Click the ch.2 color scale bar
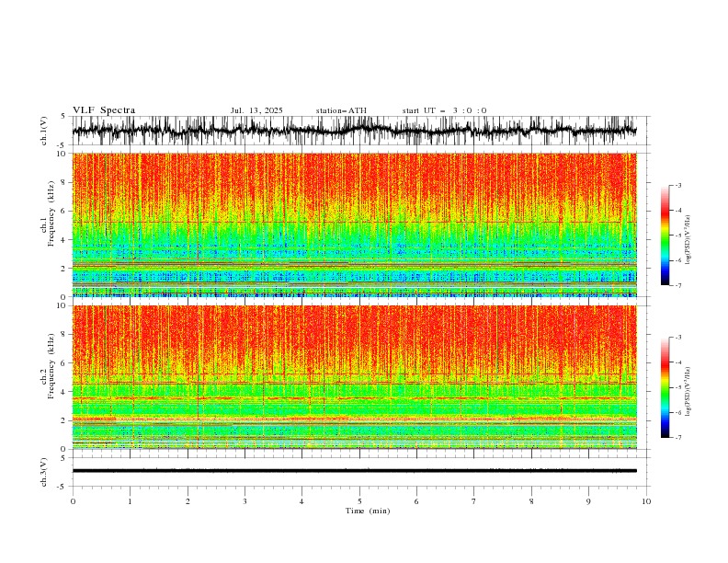The image size is (728, 563). (x=665, y=387)
